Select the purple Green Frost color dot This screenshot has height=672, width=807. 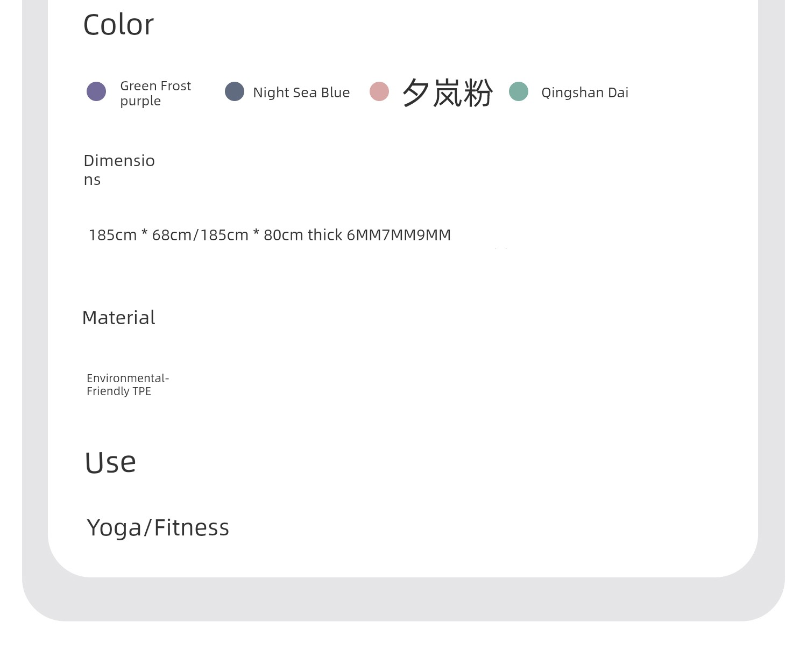point(96,91)
